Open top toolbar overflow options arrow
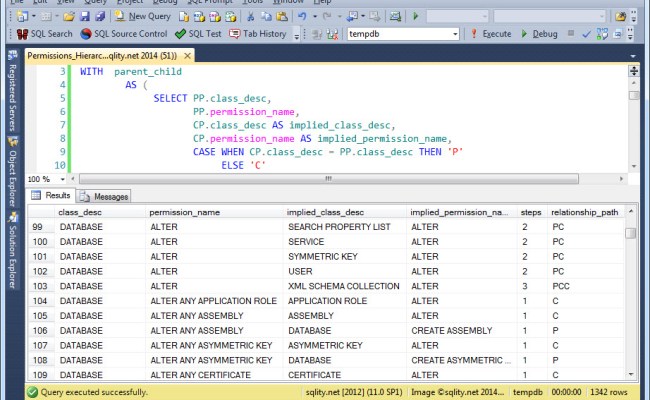This screenshot has width=650, height=400. tap(633, 17)
